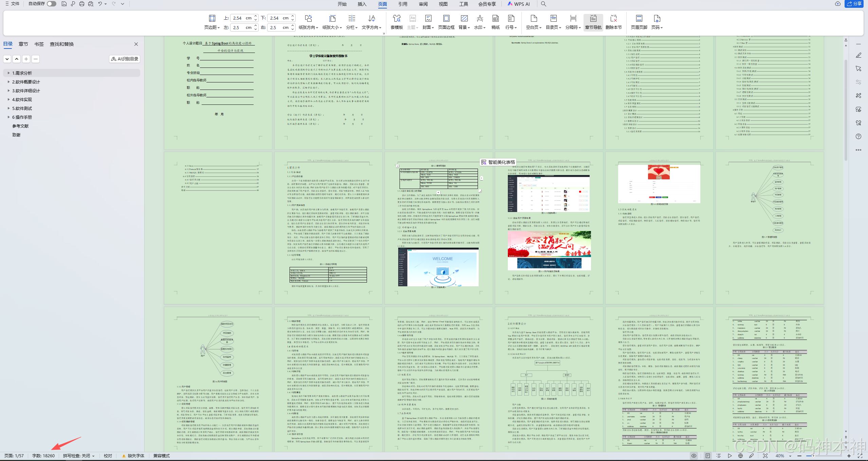
Task: Close the navigation pane with the X
Action: [136, 44]
